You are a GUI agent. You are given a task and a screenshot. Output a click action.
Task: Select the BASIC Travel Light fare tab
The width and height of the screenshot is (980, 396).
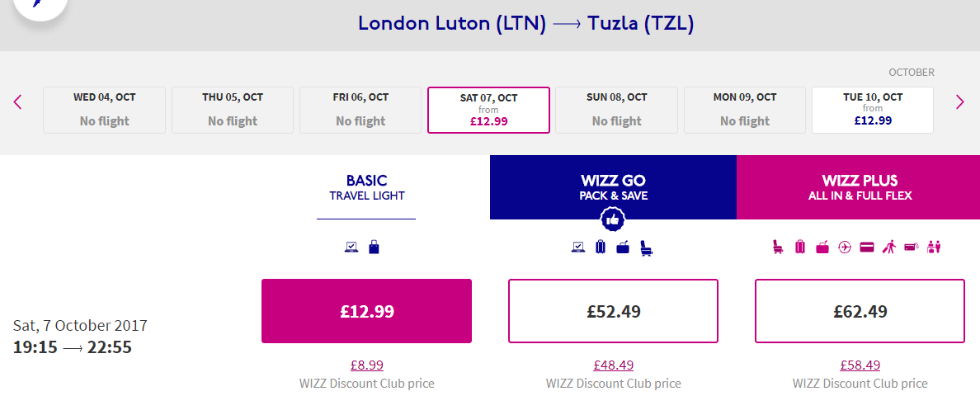click(x=367, y=187)
